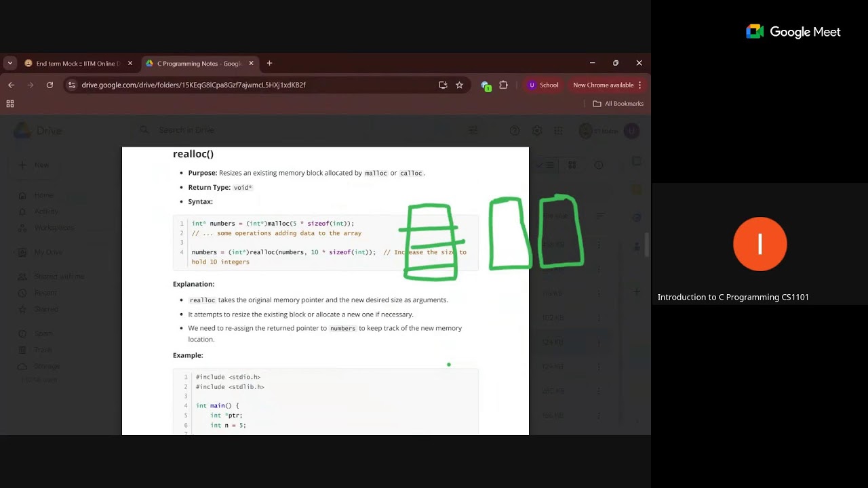Click the participant avatar letter I in Meet
Image resolution: width=868 pixels, height=488 pixels.
[x=760, y=244]
